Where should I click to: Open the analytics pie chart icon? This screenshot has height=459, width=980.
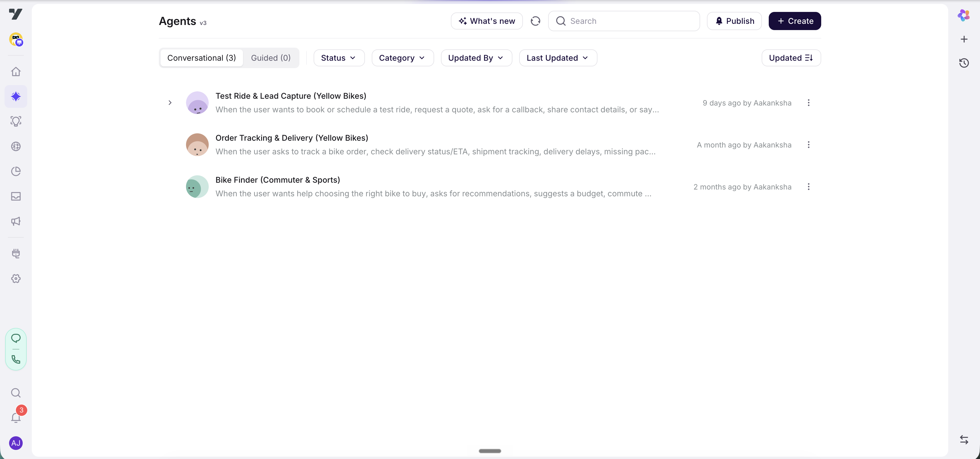[x=16, y=171]
